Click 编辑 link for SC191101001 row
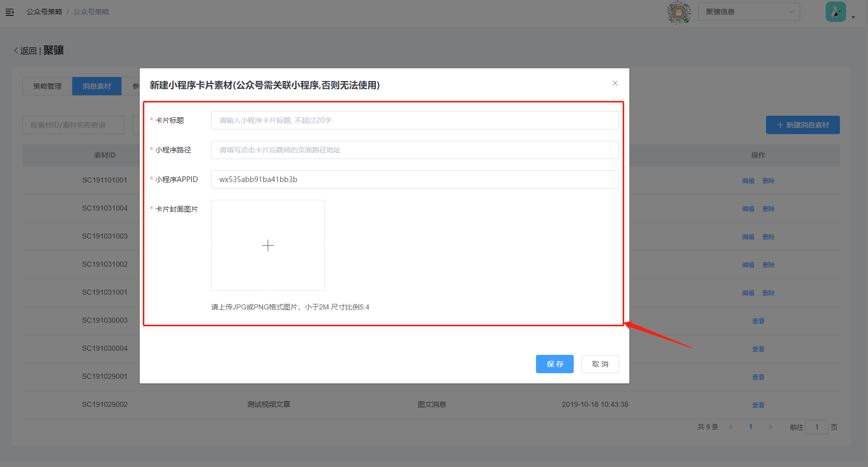Screen dimensions: 868x467 pos(748,180)
